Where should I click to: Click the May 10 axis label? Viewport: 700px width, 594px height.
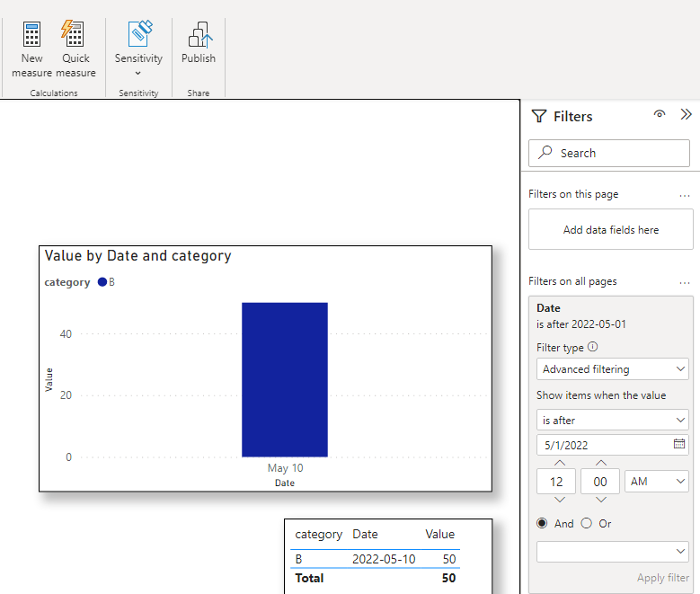(x=285, y=468)
